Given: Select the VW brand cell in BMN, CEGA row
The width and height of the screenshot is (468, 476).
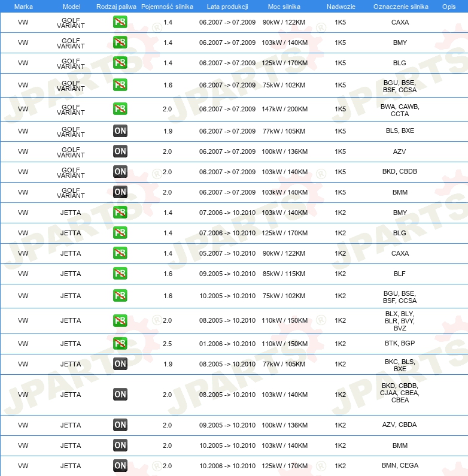Looking at the screenshot, I should point(23,466).
